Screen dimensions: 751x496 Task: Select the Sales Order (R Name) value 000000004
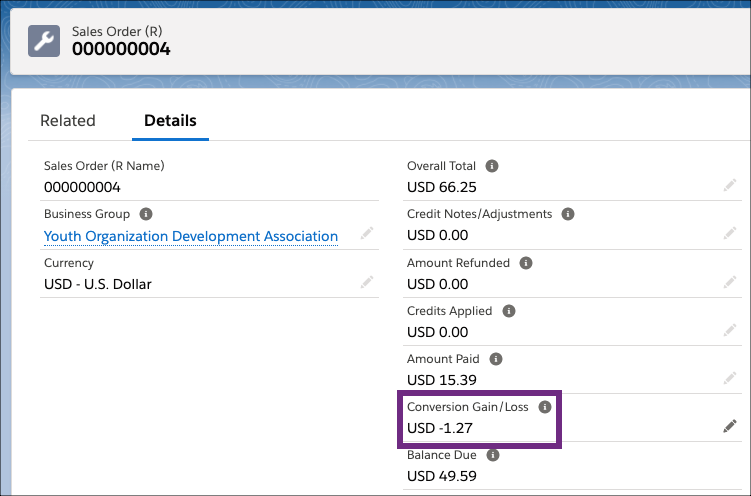(82, 187)
